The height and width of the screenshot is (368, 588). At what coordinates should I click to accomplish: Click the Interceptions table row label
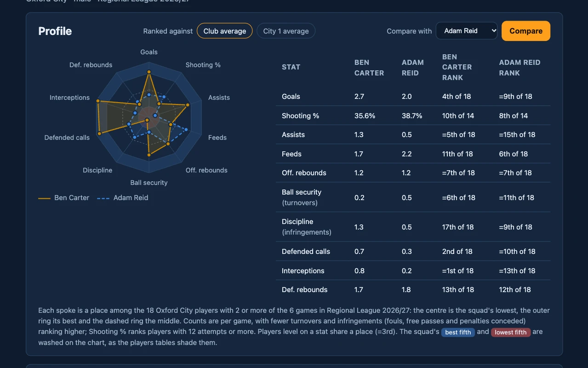(303, 271)
